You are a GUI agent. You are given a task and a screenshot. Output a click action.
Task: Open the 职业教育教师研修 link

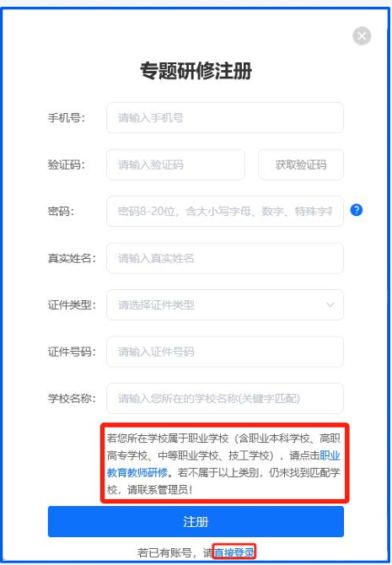223,464
